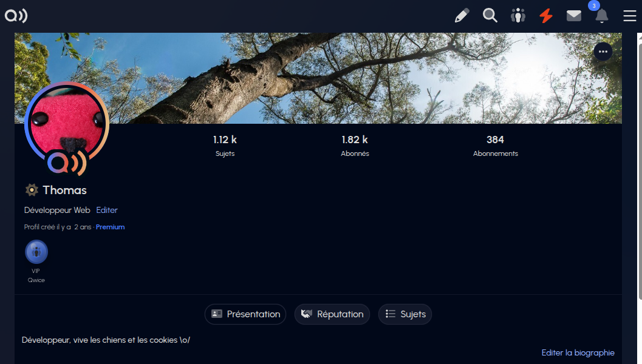Click the Premium link
The image size is (642, 364).
tap(110, 227)
